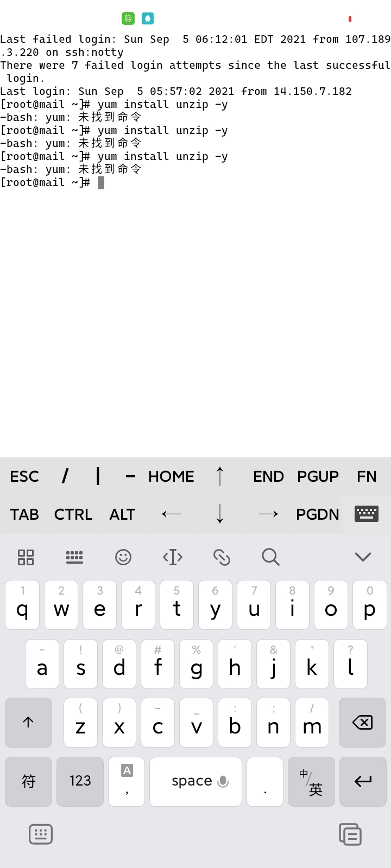
Task: Tap the TAB key
Action: click(24, 514)
